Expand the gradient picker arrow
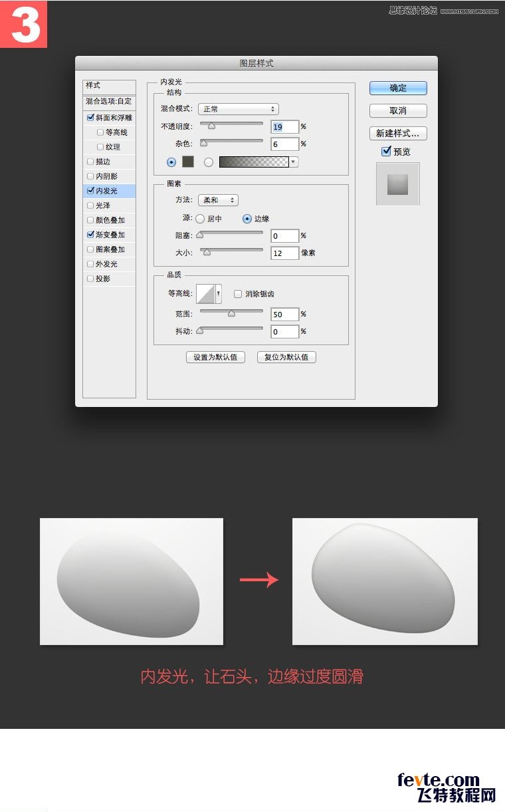Image resolution: width=505 pixels, height=812 pixels. click(x=294, y=162)
